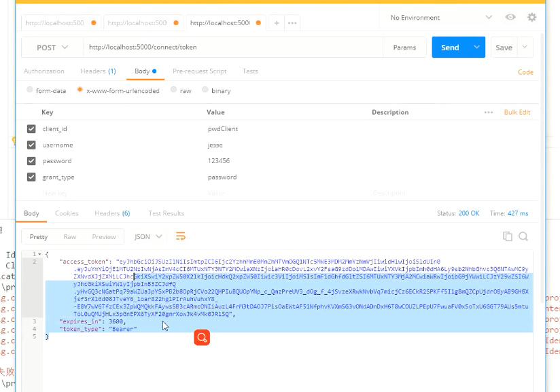Switch to the request Body tab

click(x=145, y=71)
